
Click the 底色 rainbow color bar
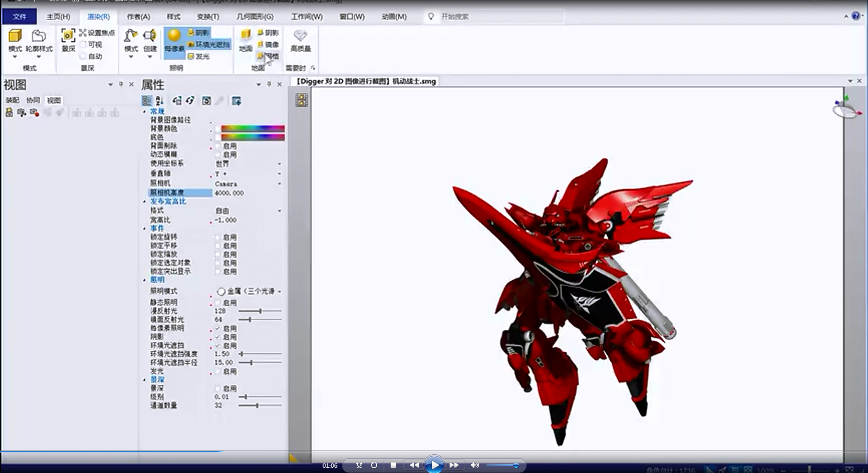click(x=253, y=137)
